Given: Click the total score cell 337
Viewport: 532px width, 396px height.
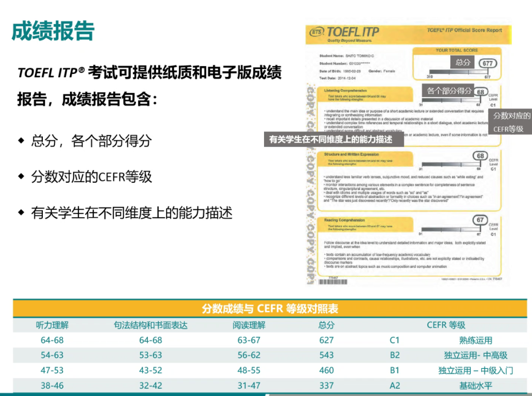Looking at the screenshot, I should [x=327, y=386].
